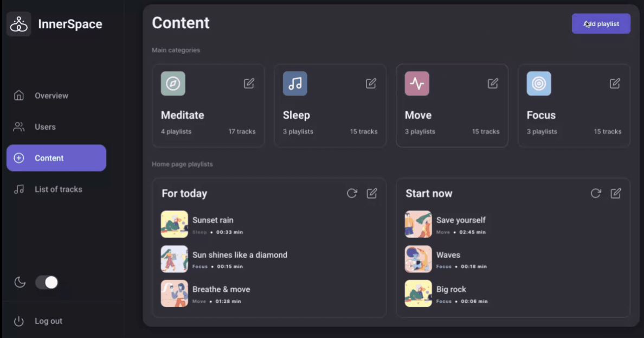
Task: Click the InnerSpace logo icon
Action: (x=19, y=24)
